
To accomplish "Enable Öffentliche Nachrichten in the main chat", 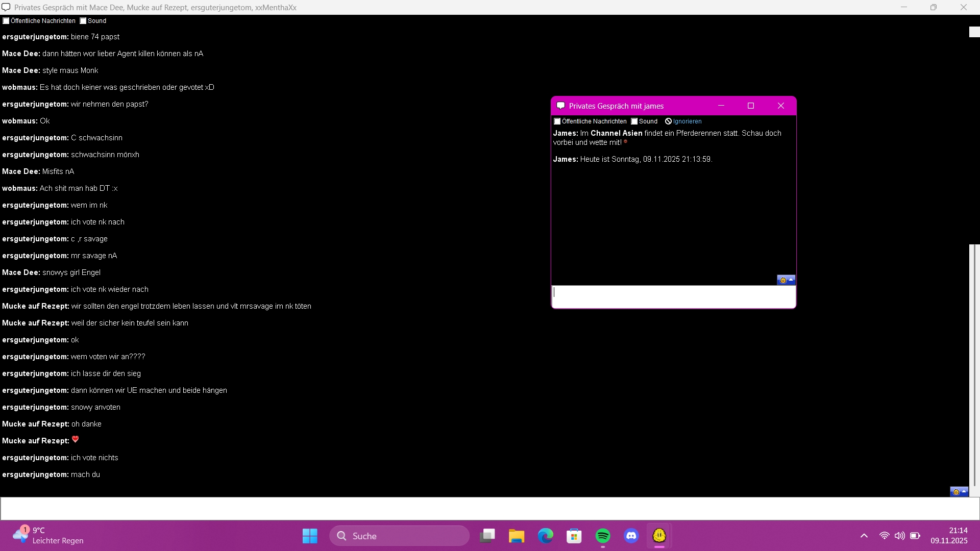I will coord(6,21).
